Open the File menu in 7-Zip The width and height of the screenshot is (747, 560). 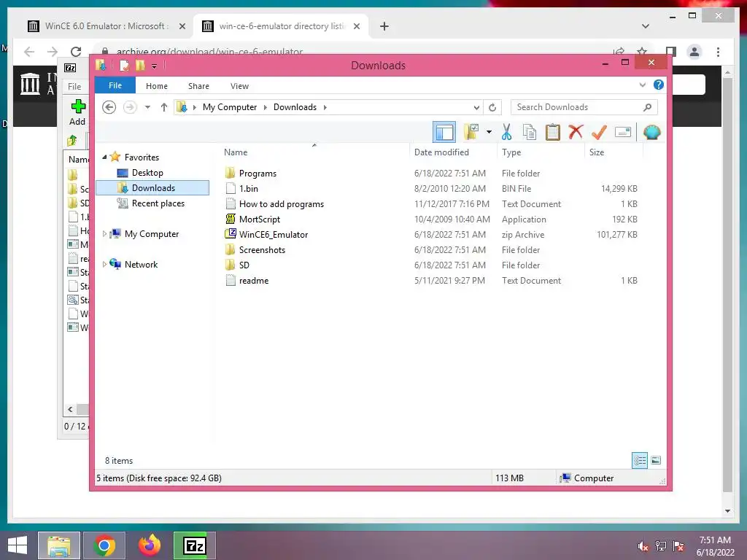point(74,86)
